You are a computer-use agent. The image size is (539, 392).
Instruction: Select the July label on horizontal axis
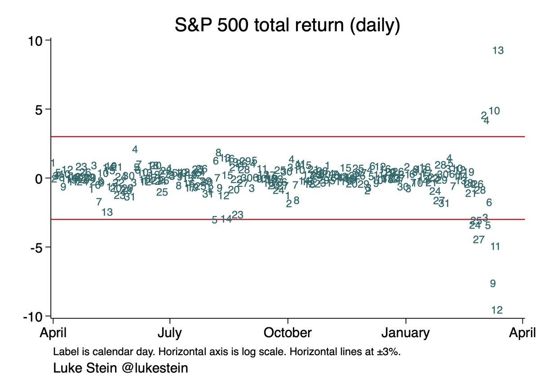169,333
